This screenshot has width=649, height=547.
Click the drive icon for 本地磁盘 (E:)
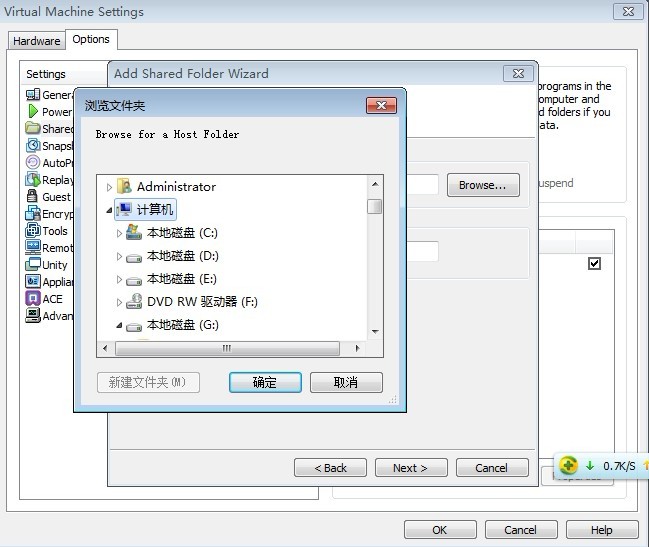coord(134,281)
